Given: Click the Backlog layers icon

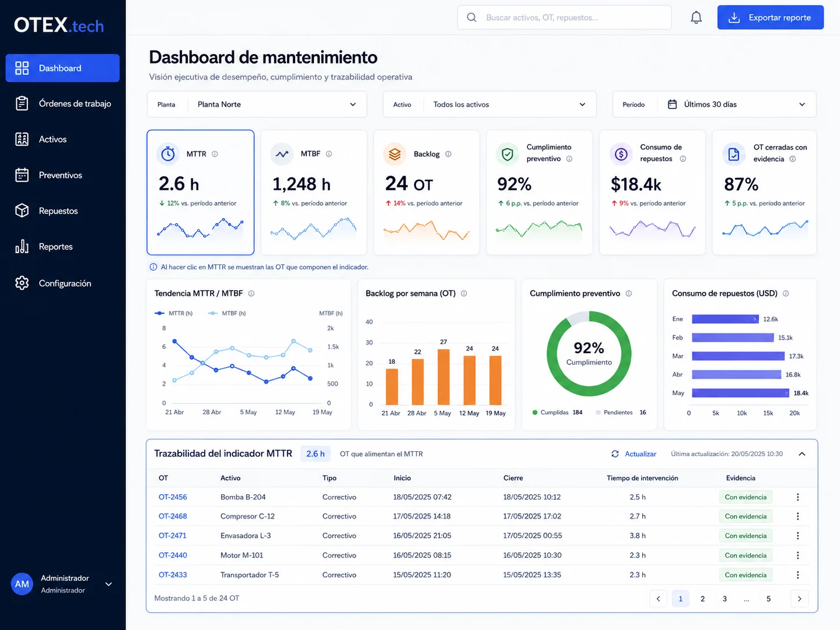Looking at the screenshot, I should click(x=394, y=154).
